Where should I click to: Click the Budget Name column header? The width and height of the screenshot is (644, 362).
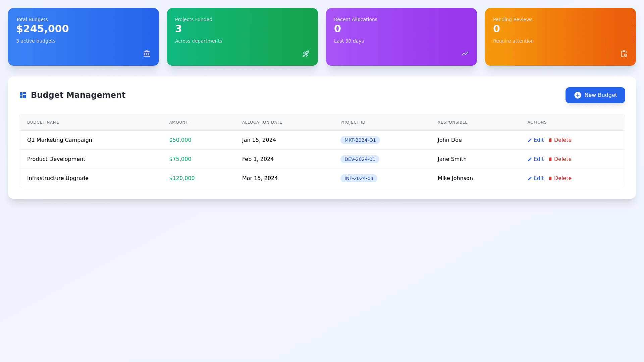[43, 122]
